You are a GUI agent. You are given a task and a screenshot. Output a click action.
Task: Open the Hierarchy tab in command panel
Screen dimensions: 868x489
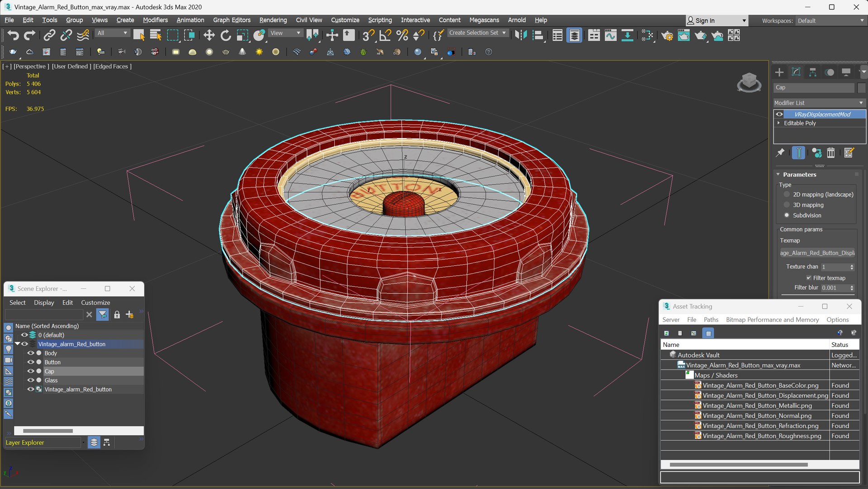(813, 72)
